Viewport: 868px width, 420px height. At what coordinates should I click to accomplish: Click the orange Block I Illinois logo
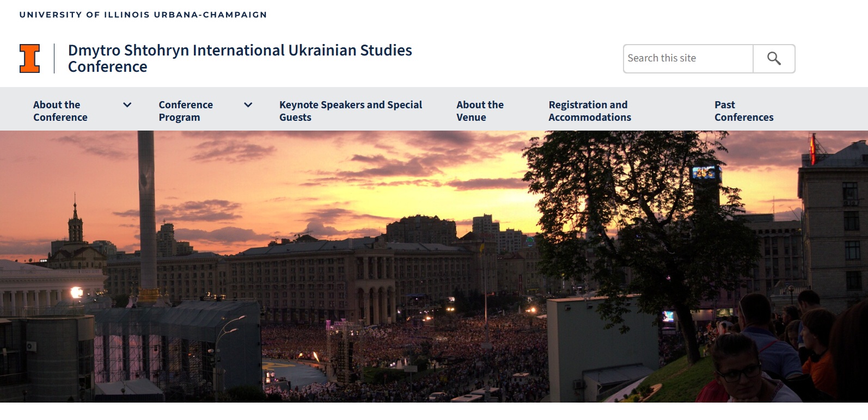click(x=29, y=58)
